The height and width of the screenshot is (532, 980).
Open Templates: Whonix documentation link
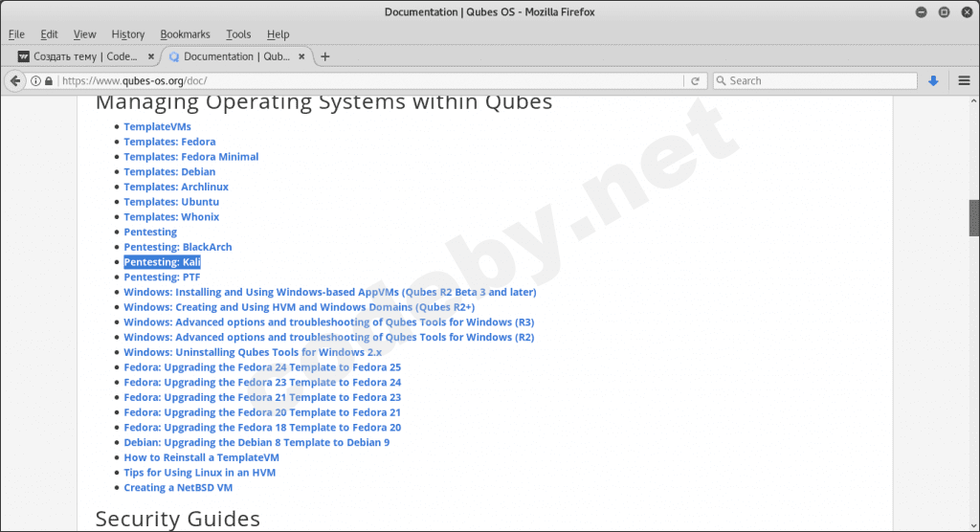tap(171, 217)
